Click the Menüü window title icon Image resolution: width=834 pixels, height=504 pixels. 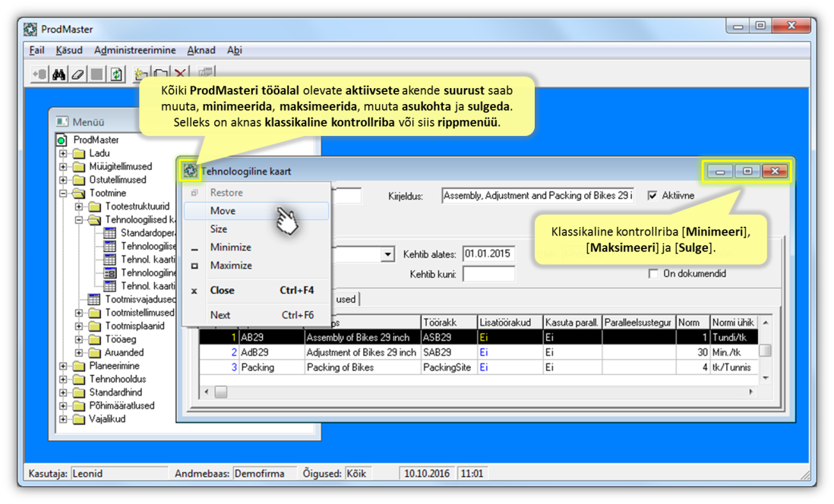62,121
